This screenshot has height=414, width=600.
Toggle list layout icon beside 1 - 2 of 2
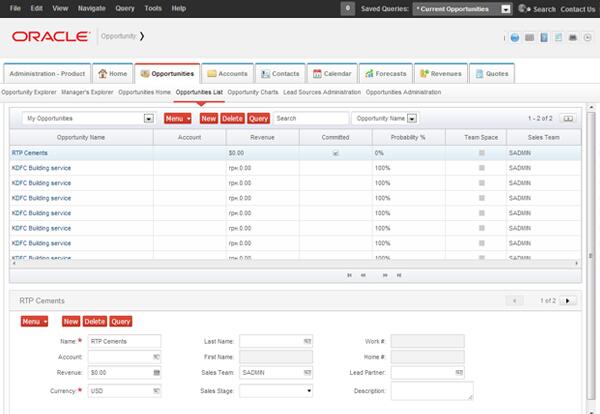[x=568, y=119]
